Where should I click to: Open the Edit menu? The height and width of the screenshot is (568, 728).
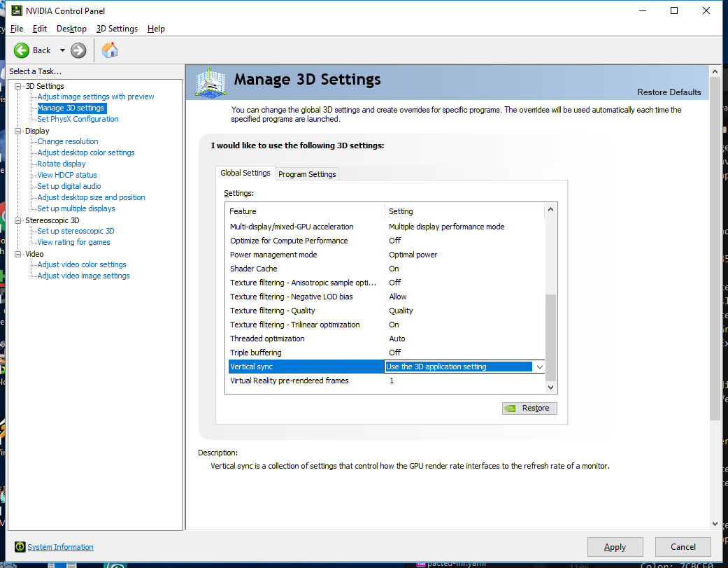click(40, 29)
